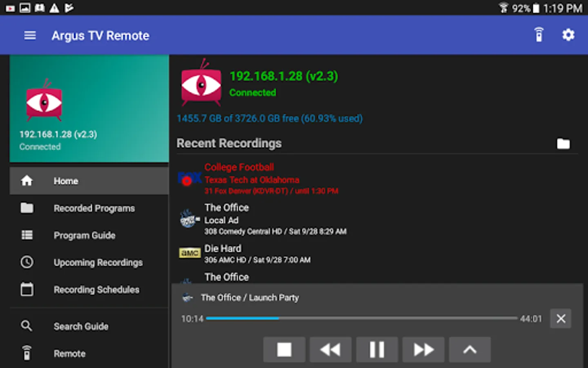This screenshot has height=368, width=588.
Task: Tap the battery indicator in status bar
Action: (536, 8)
